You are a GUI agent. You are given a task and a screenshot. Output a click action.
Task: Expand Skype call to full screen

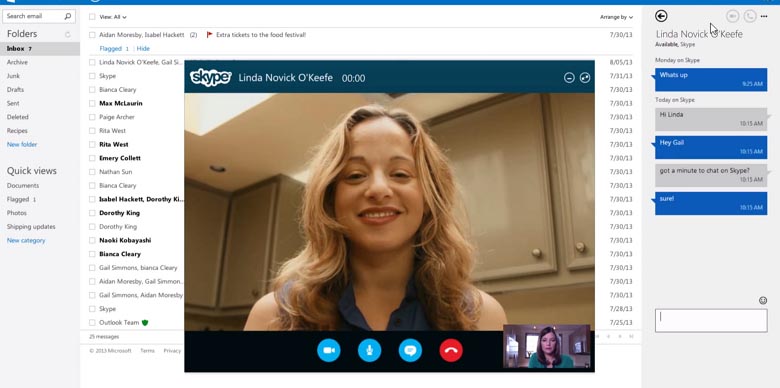click(585, 78)
